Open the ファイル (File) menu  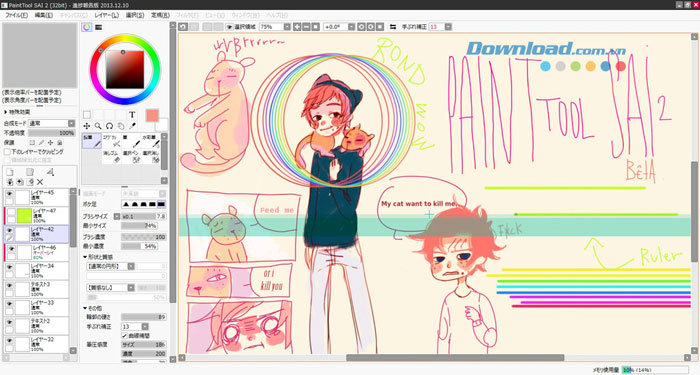pos(17,15)
